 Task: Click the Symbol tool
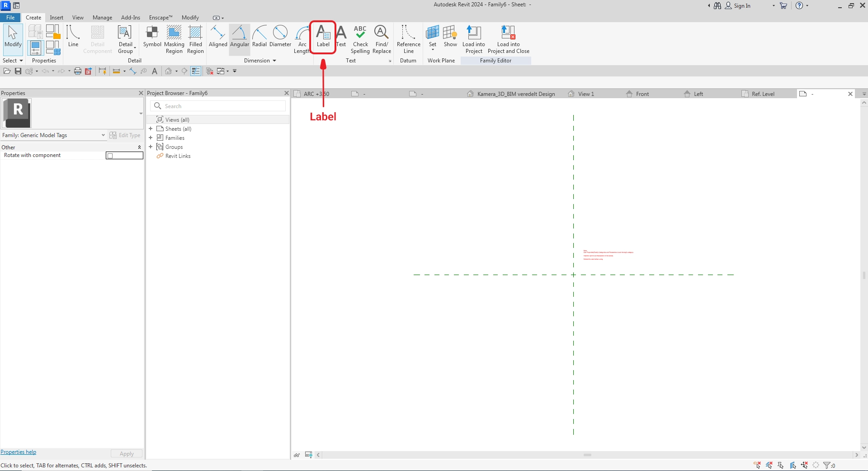152,36
